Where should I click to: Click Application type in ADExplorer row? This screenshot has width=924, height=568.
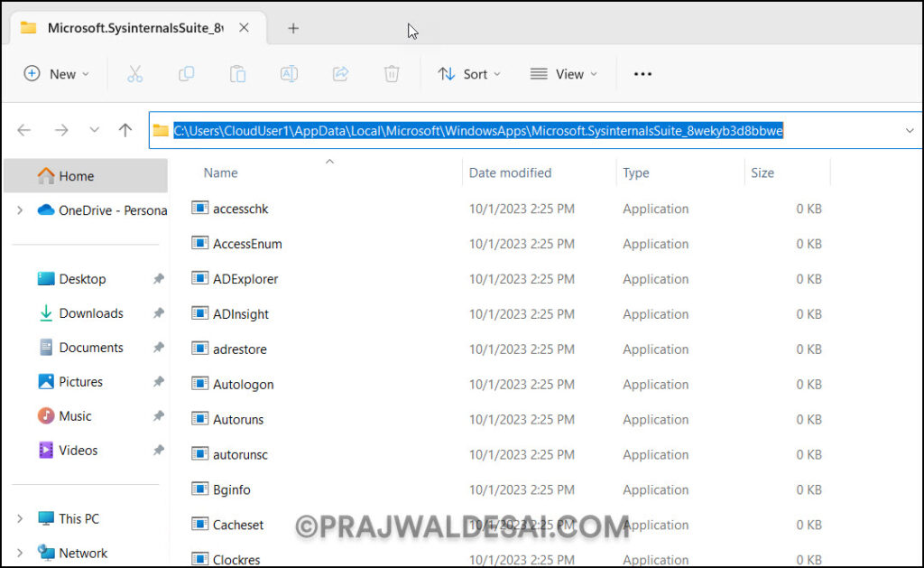(x=655, y=279)
